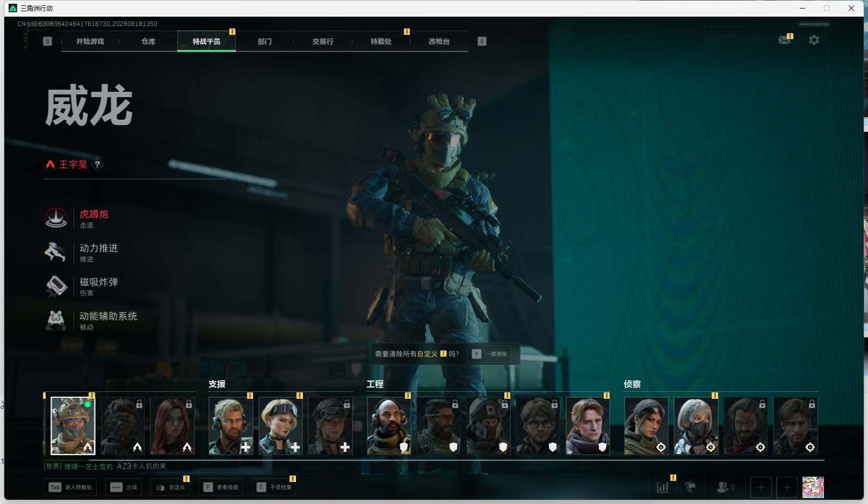Image resolution: width=868 pixels, height=504 pixels.
Task: Open the 改枪台 tab
Action: click(439, 41)
